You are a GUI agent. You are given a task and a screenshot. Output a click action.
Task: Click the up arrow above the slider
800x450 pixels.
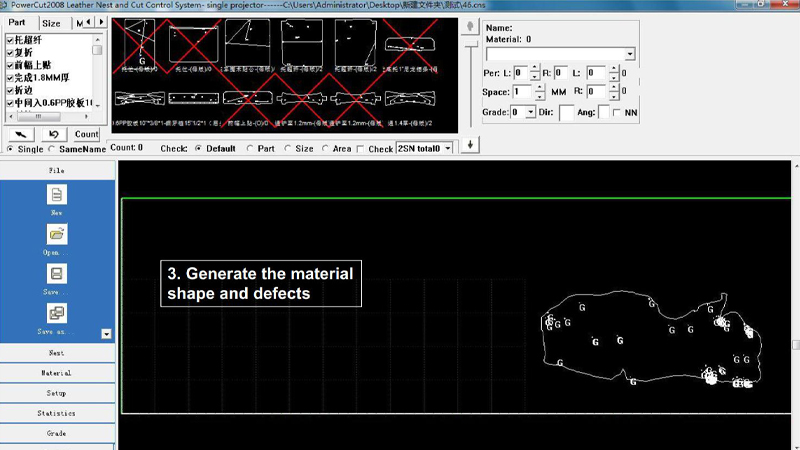(x=470, y=29)
